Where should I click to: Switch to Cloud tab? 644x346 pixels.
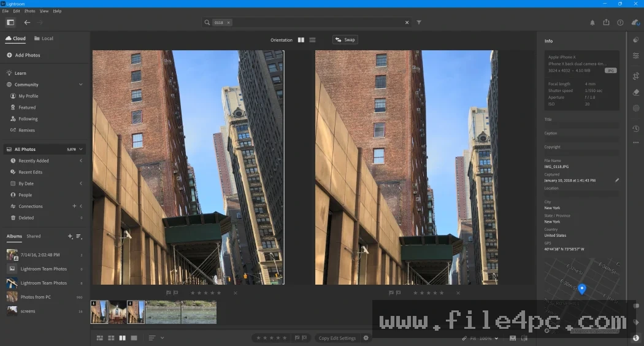pos(15,38)
